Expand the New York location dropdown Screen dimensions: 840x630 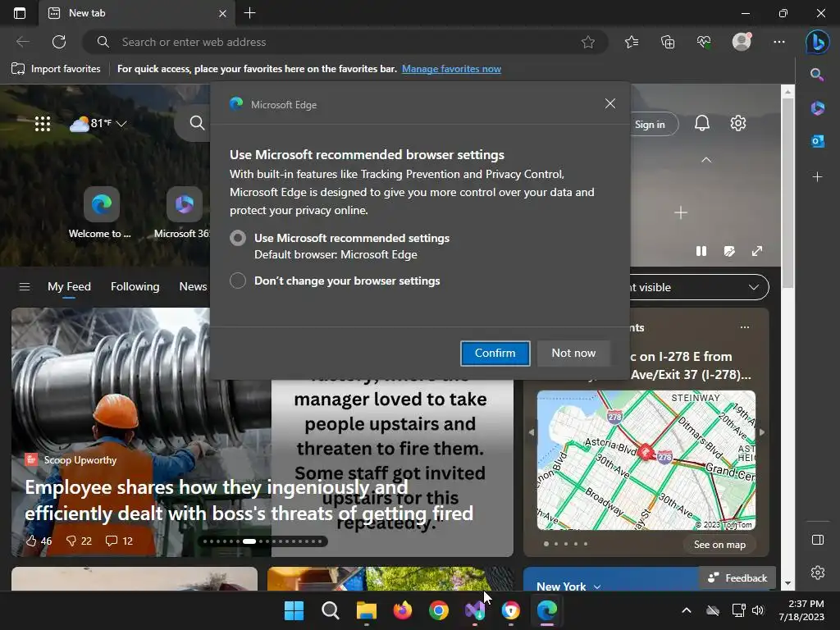click(x=597, y=587)
